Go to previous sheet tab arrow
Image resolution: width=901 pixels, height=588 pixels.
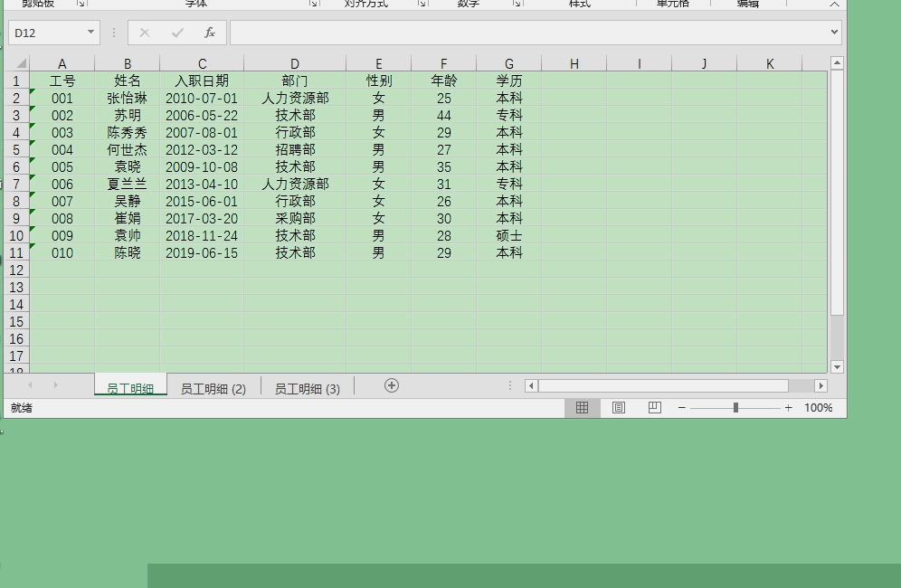[x=30, y=385]
